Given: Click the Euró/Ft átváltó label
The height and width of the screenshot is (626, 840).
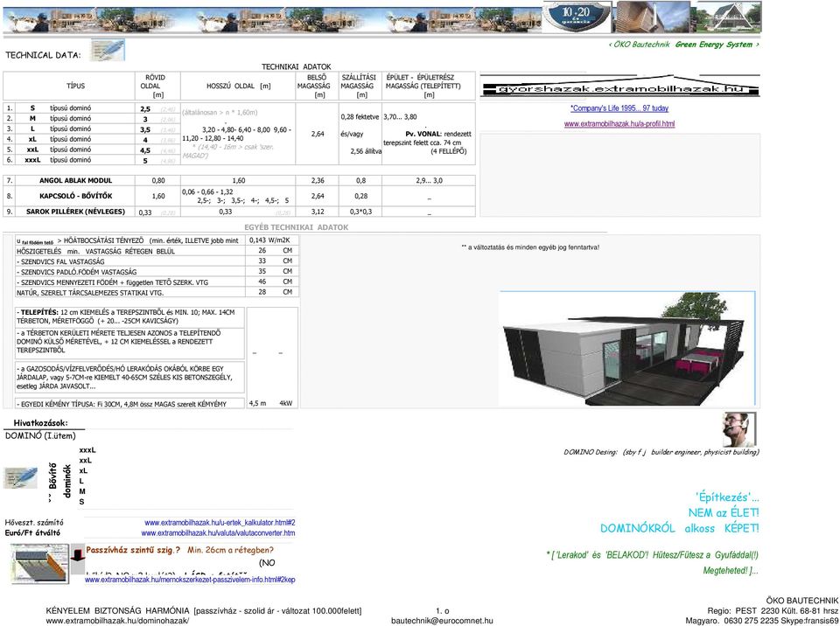Looking at the screenshot, I should [32, 532].
